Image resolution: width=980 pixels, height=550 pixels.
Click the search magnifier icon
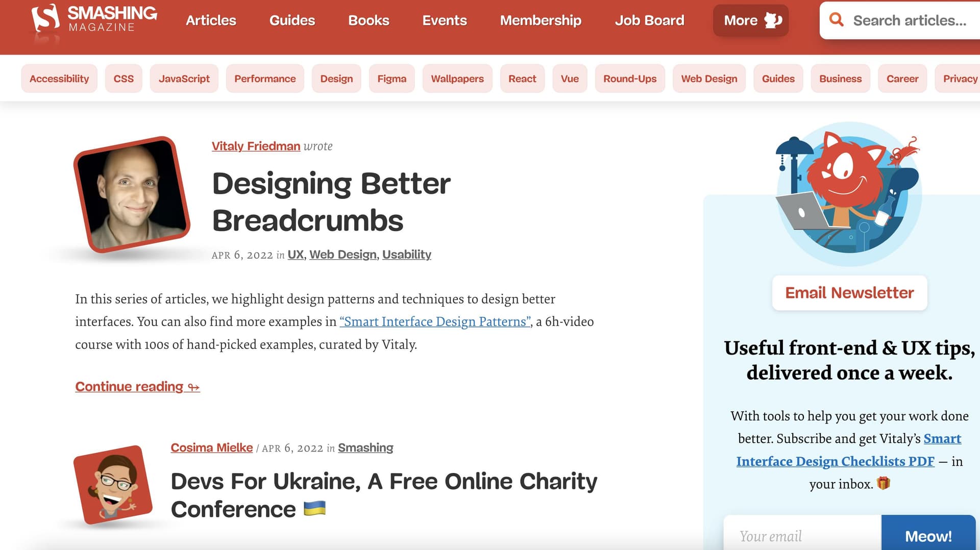point(836,20)
